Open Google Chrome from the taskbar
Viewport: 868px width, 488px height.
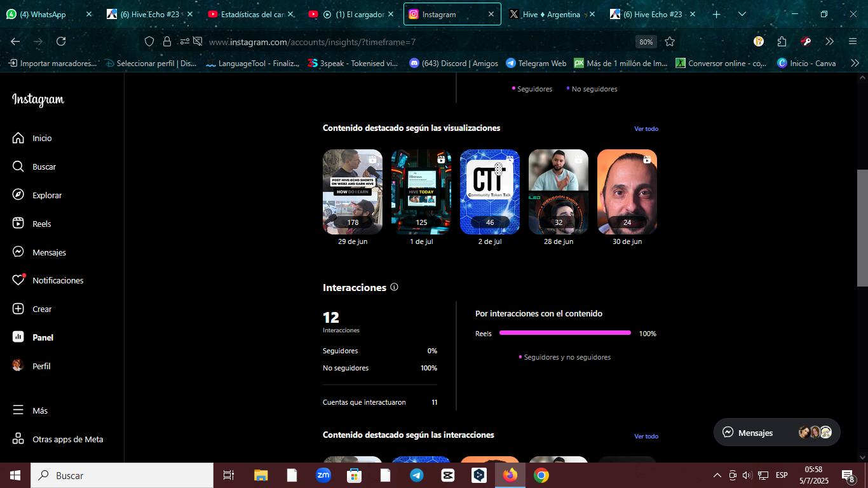point(541,475)
